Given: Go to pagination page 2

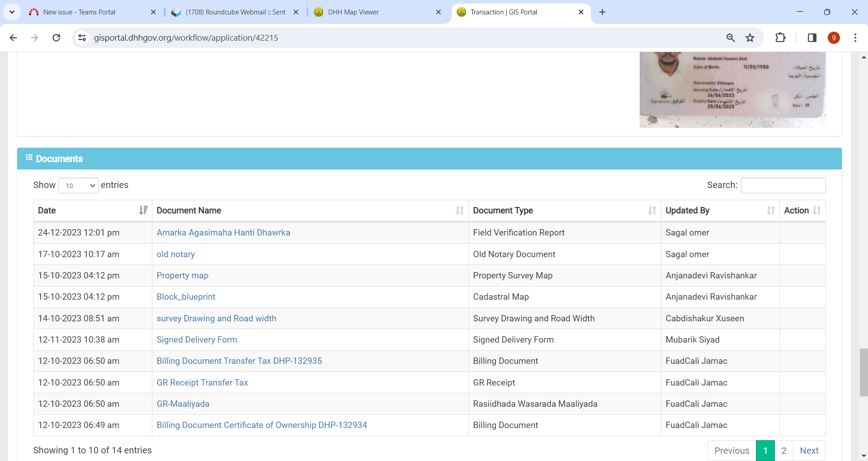Looking at the screenshot, I should (x=784, y=451).
